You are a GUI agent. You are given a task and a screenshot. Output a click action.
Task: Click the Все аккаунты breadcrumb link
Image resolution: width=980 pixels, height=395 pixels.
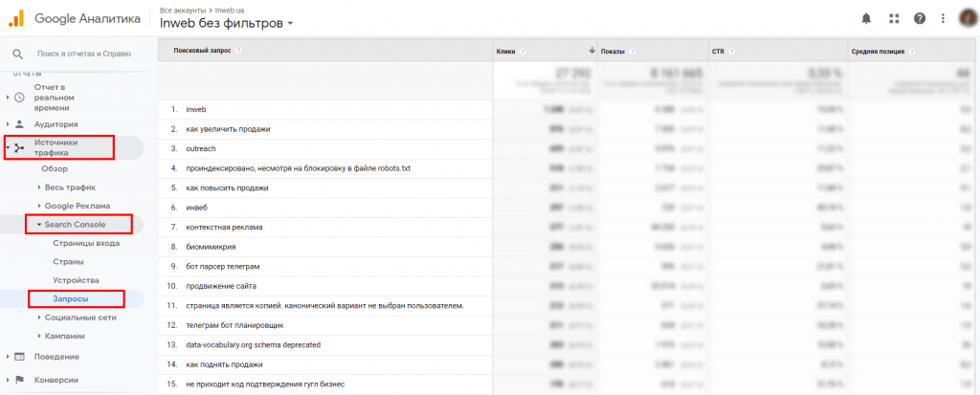(181, 11)
